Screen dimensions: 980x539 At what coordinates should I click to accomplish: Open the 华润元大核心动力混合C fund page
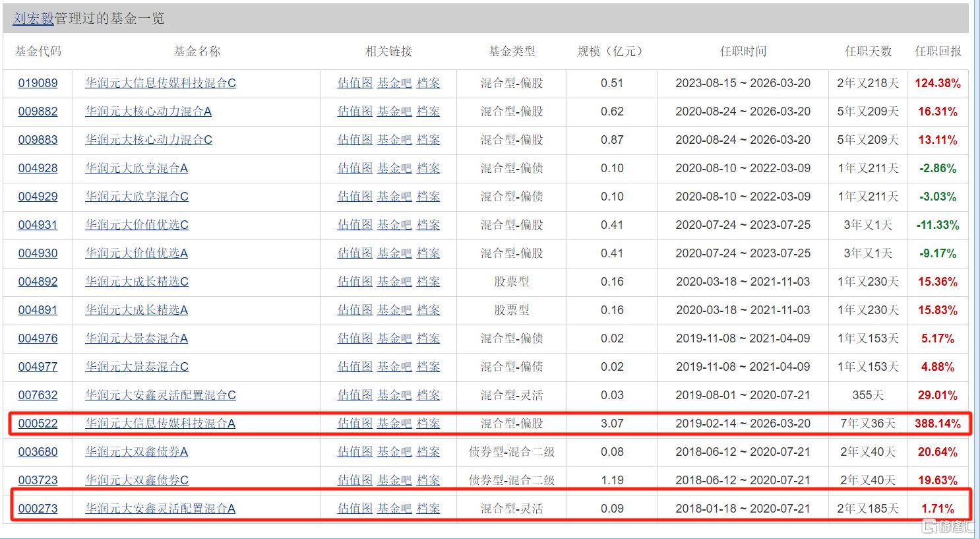click(x=148, y=140)
